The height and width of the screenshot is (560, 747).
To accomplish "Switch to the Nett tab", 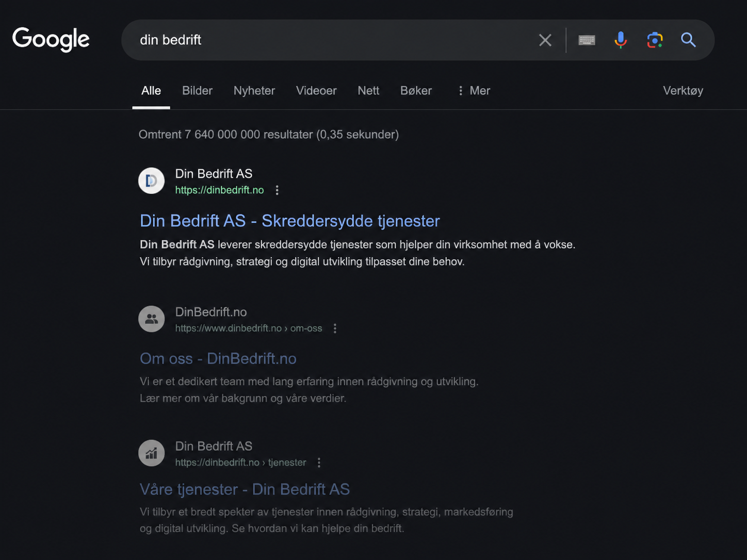I will [x=368, y=91].
